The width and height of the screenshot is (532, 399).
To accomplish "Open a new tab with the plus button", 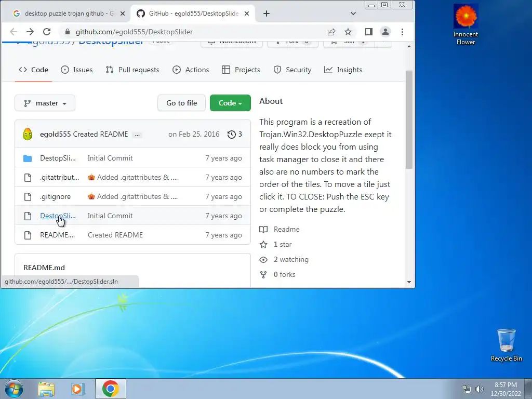I will [267, 14].
